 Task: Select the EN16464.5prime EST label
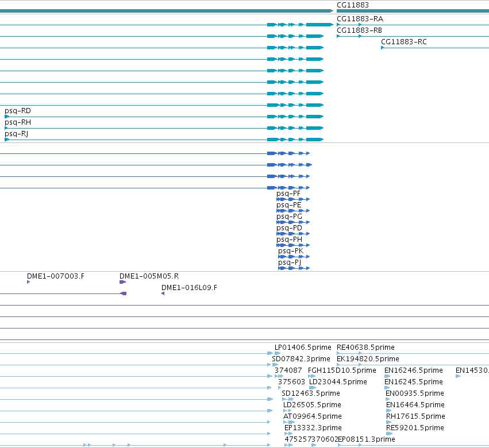(x=415, y=405)
